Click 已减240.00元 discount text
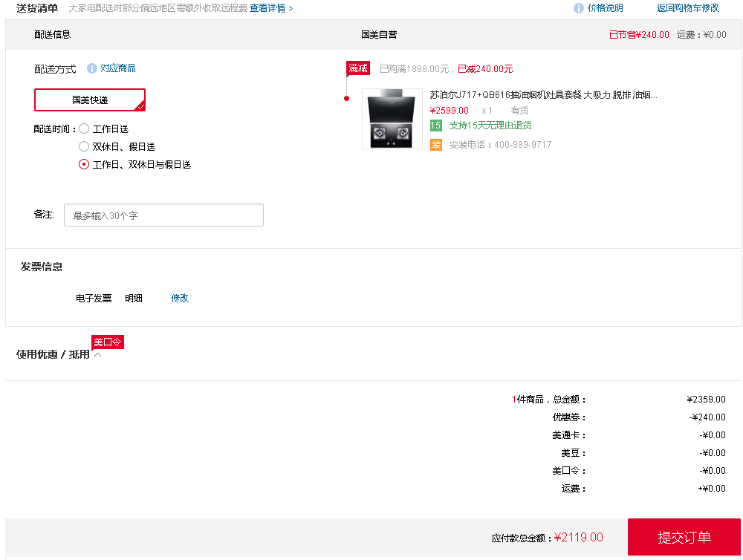The height and width of the screenshot is (560, 743). point(485,68)
